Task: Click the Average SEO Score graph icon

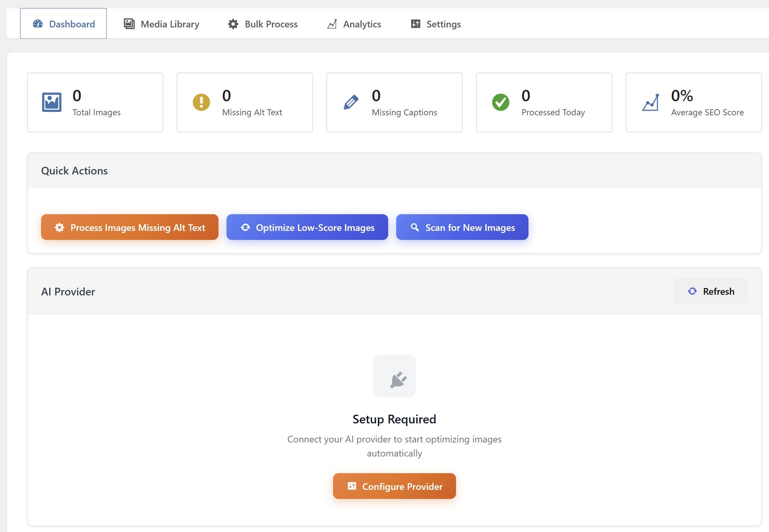Action: coord(650,102)
